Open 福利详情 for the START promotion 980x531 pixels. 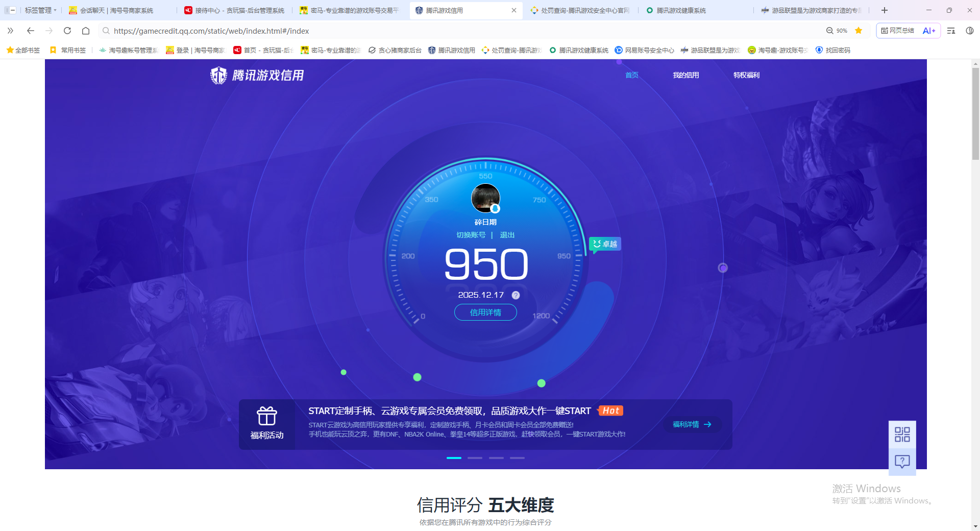pos(692,424)
